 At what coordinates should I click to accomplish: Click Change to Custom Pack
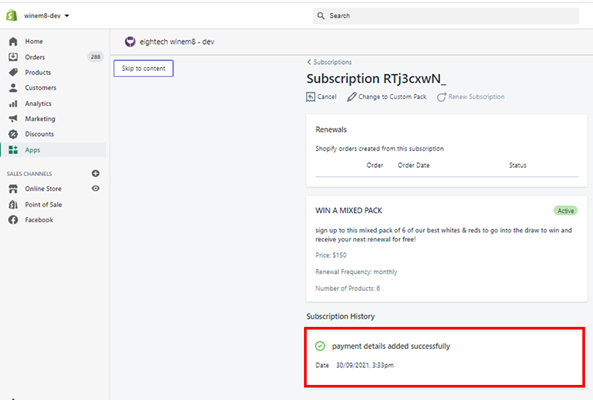(387, 97)
